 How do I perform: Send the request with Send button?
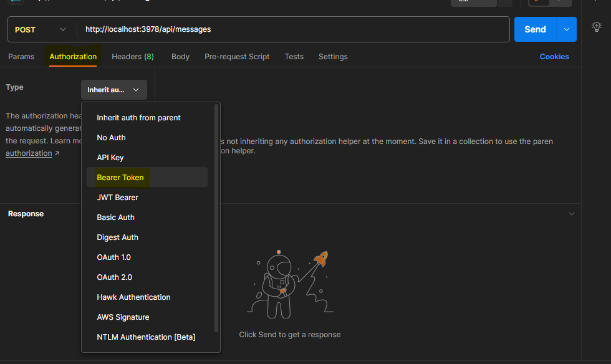tap(535, 29)
